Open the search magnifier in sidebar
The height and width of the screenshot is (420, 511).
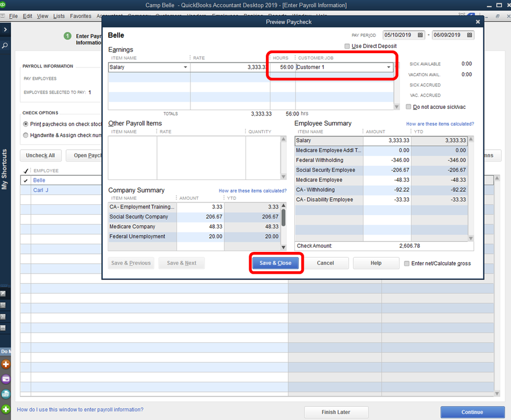(x=5, y=45)
